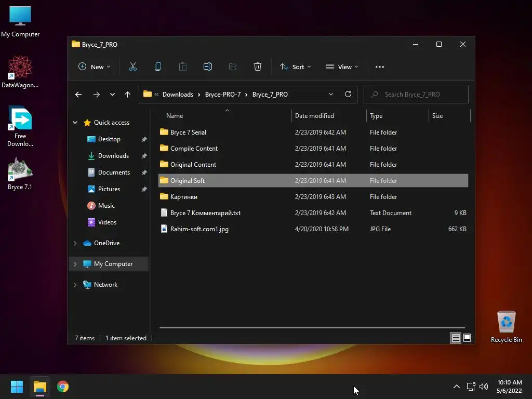Viewport: 532px width, 399px height.
Task: Select the Rahim-soft.com1.jpg file
Action: pos(313,229)
